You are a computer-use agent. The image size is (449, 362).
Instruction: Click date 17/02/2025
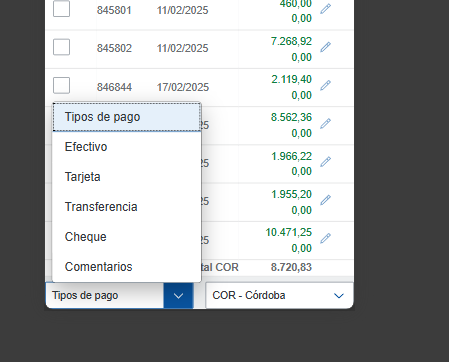tap(183, 87)
